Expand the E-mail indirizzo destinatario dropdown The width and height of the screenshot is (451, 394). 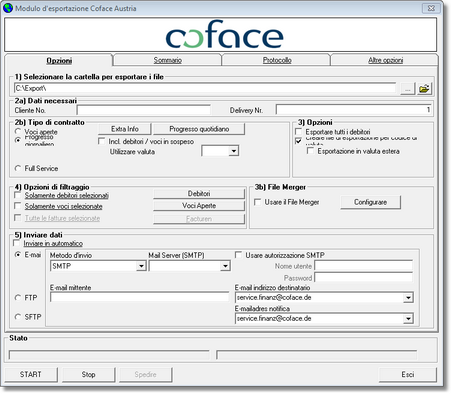point(408,298)
